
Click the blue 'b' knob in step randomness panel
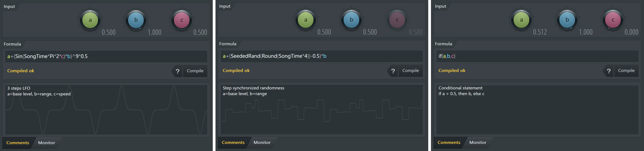coord(351,20)
